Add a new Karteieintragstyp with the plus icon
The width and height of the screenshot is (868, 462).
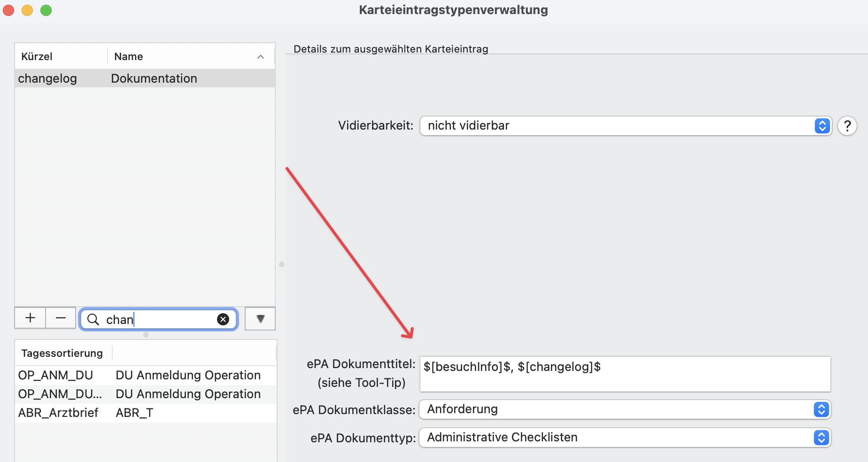[30, 318]
